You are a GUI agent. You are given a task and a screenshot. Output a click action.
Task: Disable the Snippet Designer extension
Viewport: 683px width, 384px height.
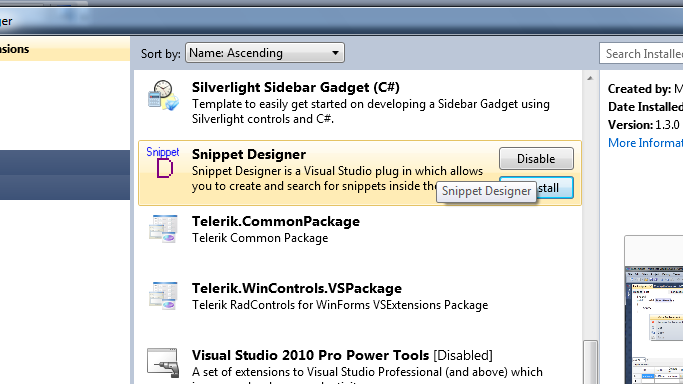[x=536, y=158]
